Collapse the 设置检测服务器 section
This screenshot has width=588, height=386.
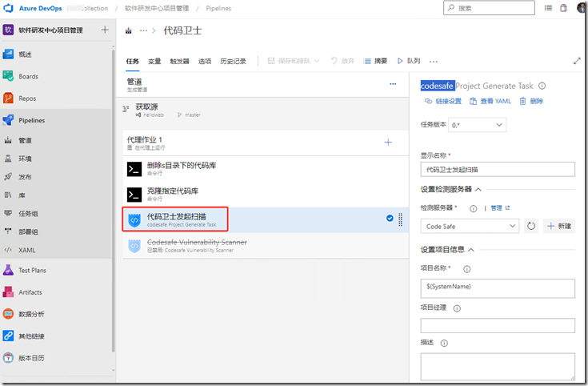tap(478, 190)
